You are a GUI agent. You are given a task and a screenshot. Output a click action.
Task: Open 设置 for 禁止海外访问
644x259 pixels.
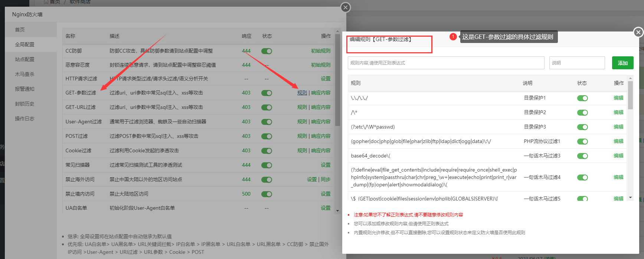[x=312, y=179]
